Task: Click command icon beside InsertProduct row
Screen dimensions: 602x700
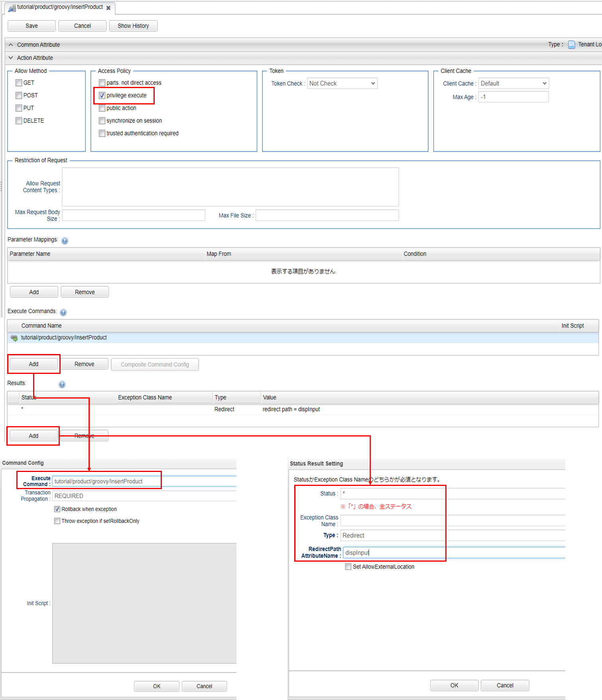Action: pyautogui.click(x=14, y=338)
